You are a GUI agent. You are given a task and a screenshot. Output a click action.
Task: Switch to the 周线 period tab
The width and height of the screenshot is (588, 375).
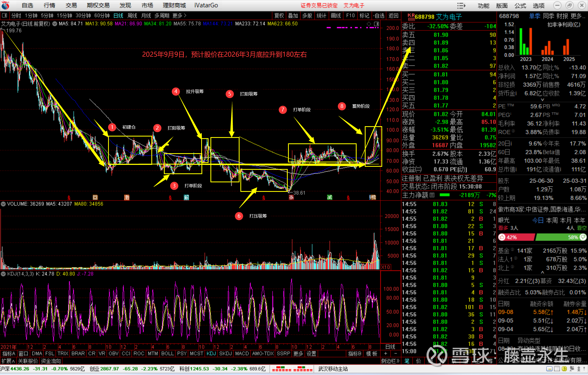(132, 16)
